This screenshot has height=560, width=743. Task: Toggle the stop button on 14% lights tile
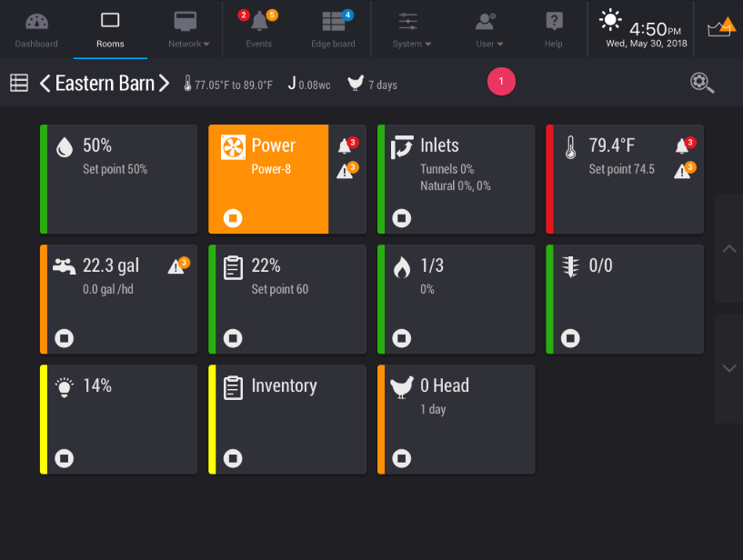pos(64,458)
